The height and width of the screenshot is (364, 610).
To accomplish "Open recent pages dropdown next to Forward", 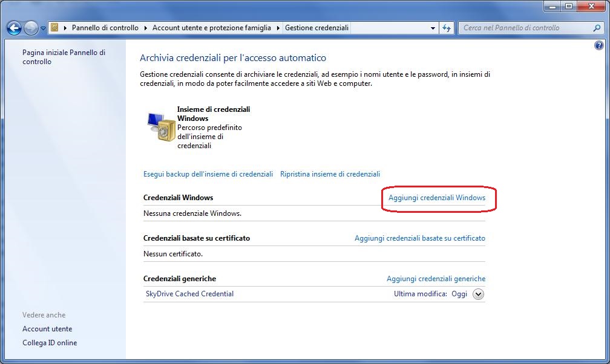I will 43,28.
